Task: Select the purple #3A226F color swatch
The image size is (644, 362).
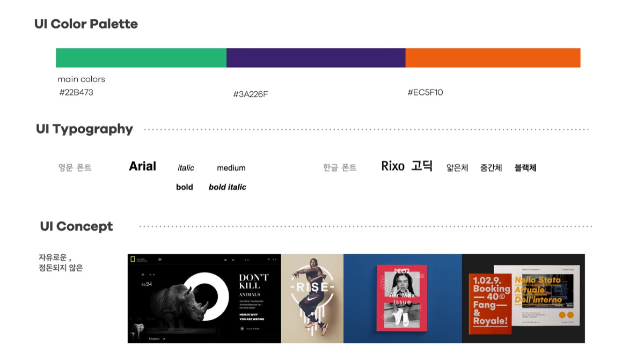Action: (x=317, y=57)
